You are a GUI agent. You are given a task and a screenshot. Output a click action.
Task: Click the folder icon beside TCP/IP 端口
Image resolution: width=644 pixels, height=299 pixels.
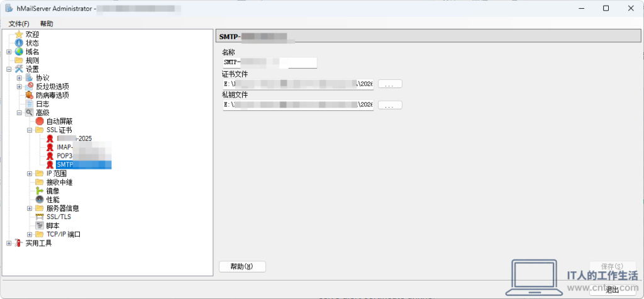tap(40, 234)
